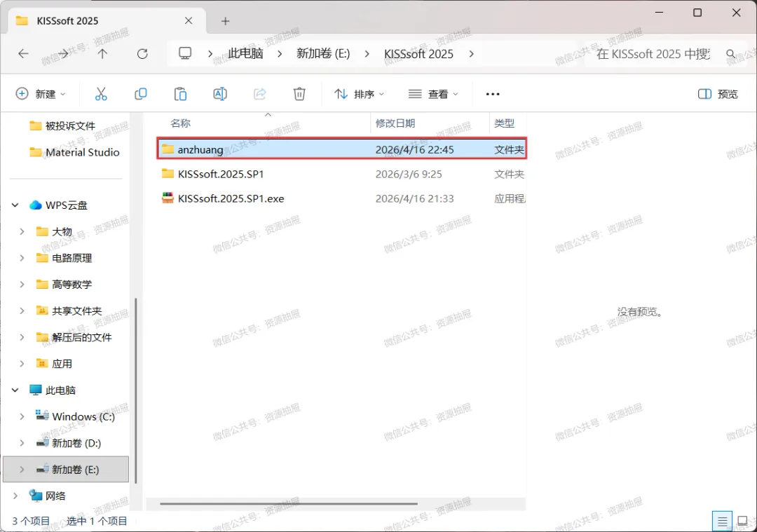Open the 排序 sort dropdown
Image resolution: width=757 pixels, height=532 pixels.
pos(359,94)
